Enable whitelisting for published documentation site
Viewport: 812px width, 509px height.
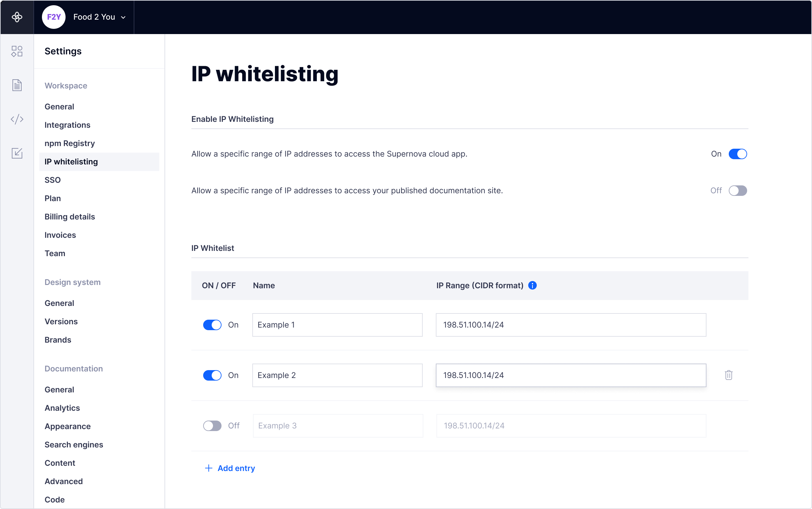pos(738,191)
